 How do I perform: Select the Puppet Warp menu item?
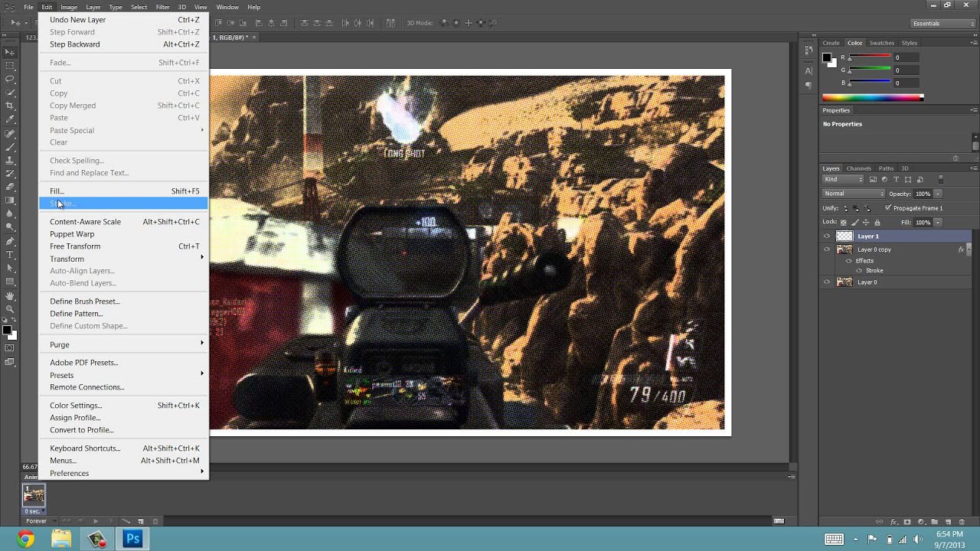tap(123, 234)
